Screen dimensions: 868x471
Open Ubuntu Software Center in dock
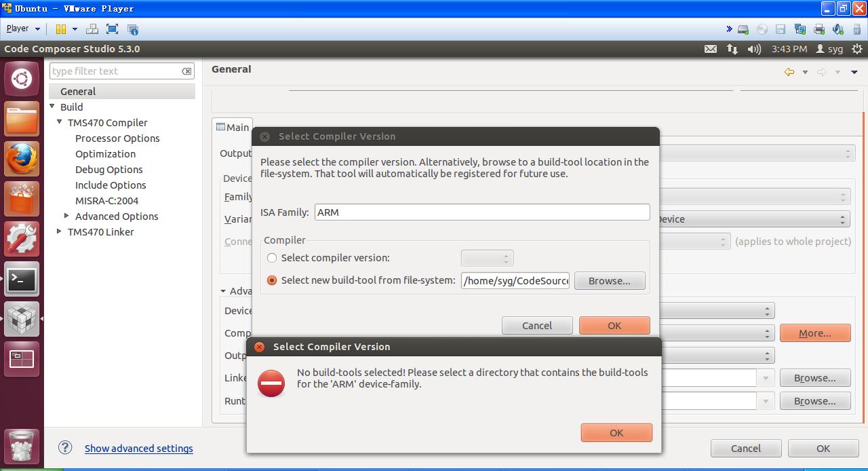[22, 200]
